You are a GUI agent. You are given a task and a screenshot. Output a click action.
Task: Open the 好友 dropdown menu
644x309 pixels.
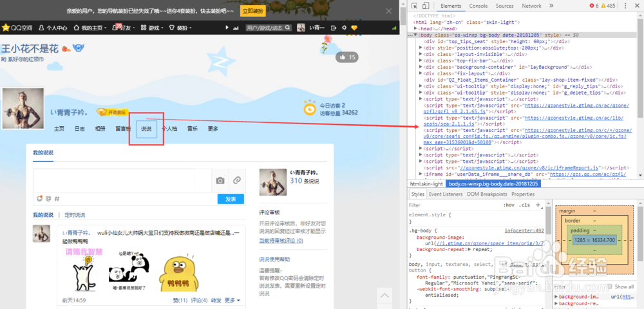tap(124, 28)
